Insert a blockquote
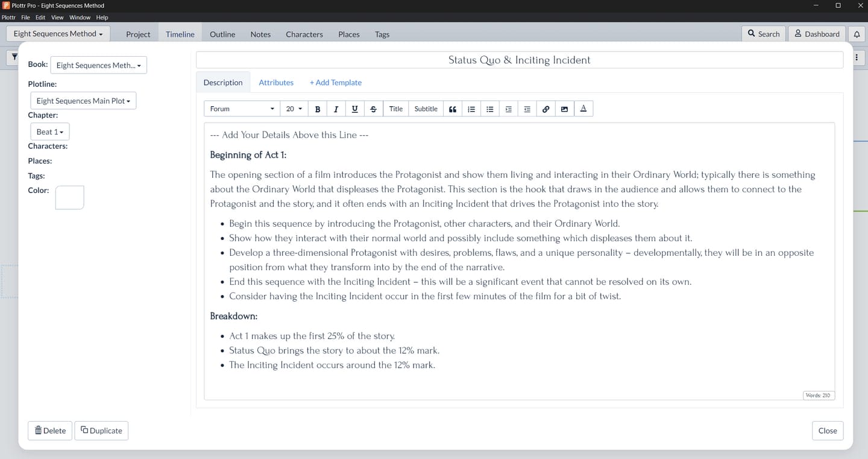Screen dimensions: 868x459 pyautogui.click(x=452, y=109)
